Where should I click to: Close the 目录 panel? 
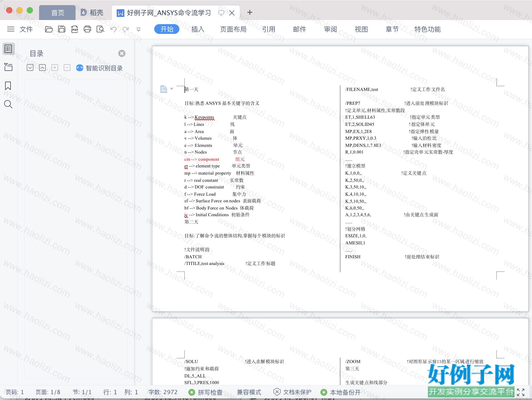(122, 53)
